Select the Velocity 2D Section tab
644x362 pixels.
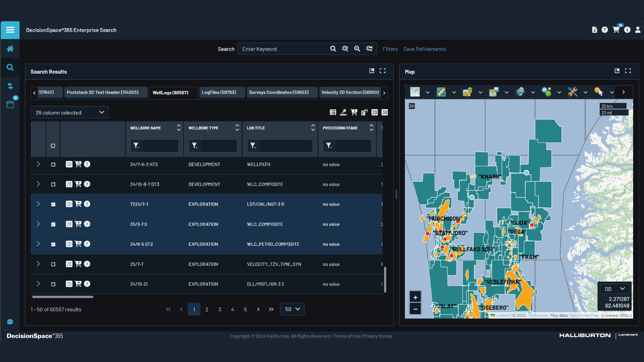click(x=350, y=92)
